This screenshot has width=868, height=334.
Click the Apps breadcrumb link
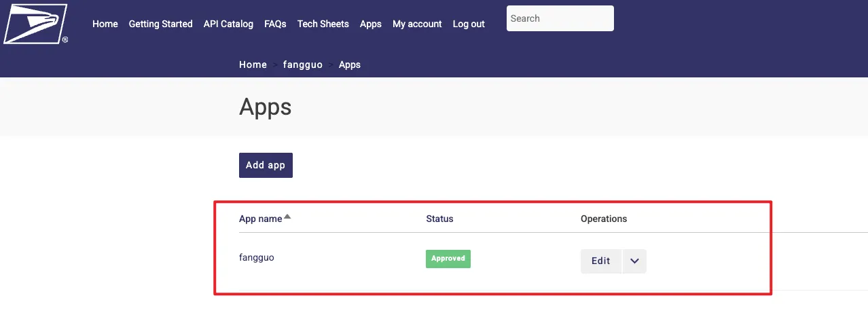(x=349, y=64)
